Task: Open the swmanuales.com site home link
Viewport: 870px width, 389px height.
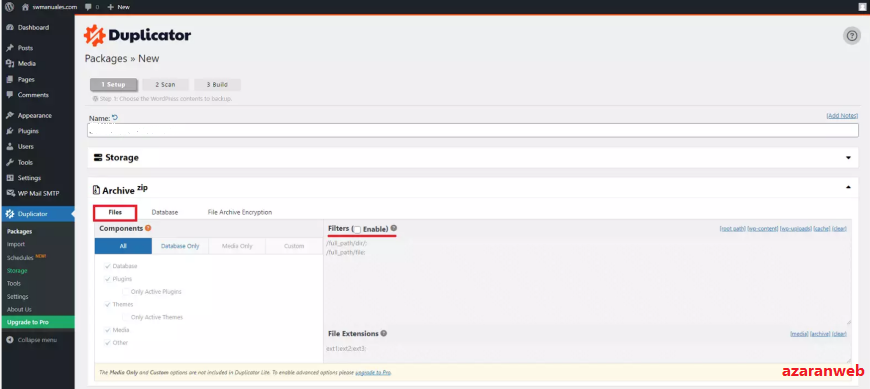Action: pyautogui.click(x=49, y=7)
